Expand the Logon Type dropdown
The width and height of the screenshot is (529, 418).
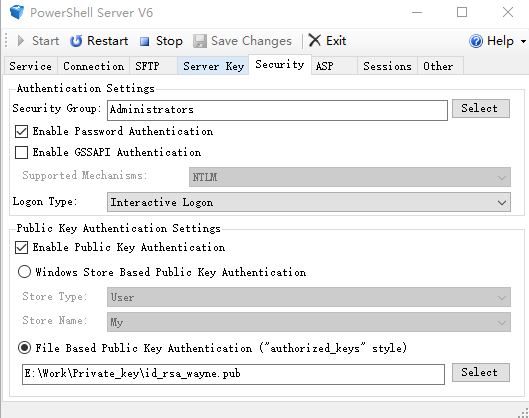pyautogui.click(x=309, y=202)
